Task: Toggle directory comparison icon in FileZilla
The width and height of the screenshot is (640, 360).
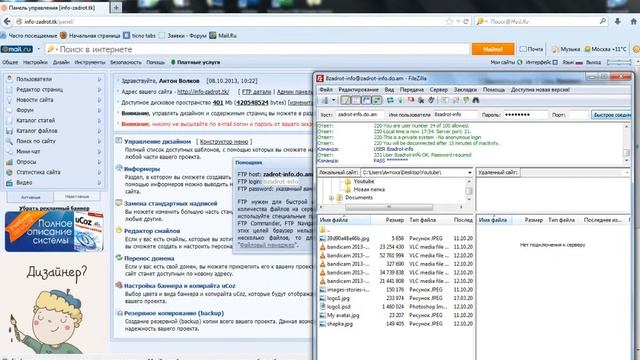Action: (456, 100)
